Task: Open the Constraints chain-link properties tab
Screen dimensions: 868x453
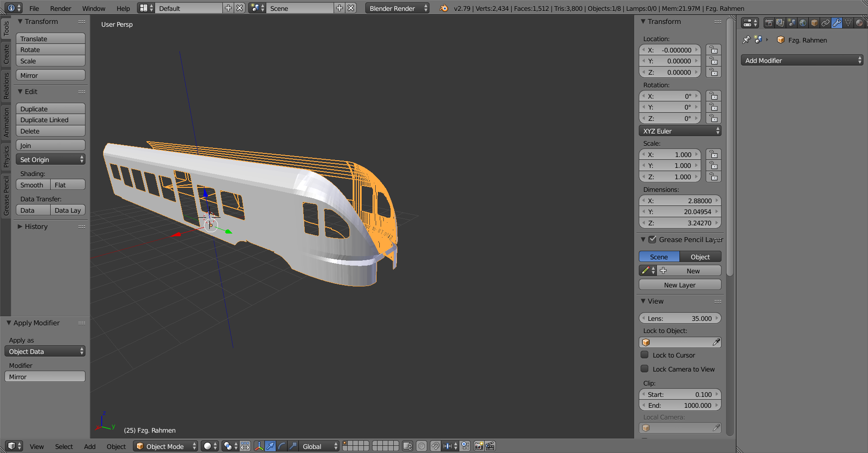Action: click(x=826, y=23)
